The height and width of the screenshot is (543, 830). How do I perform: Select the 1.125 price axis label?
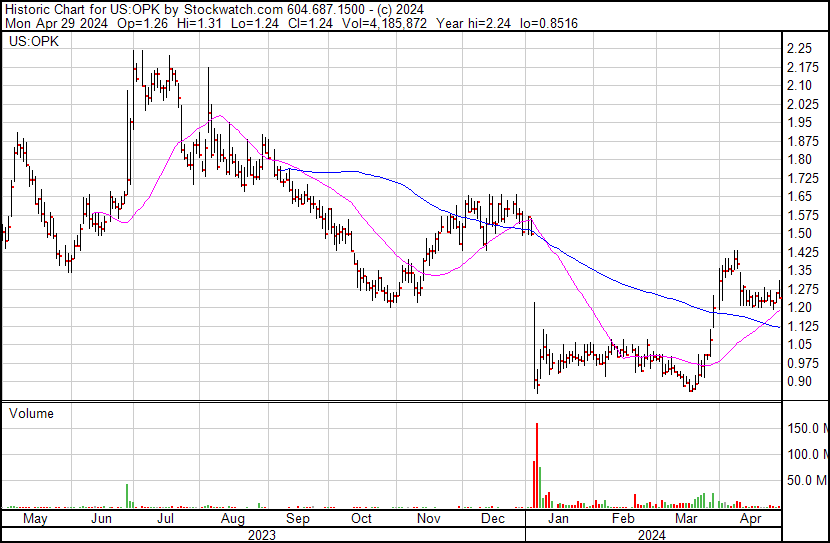point(803,326)
